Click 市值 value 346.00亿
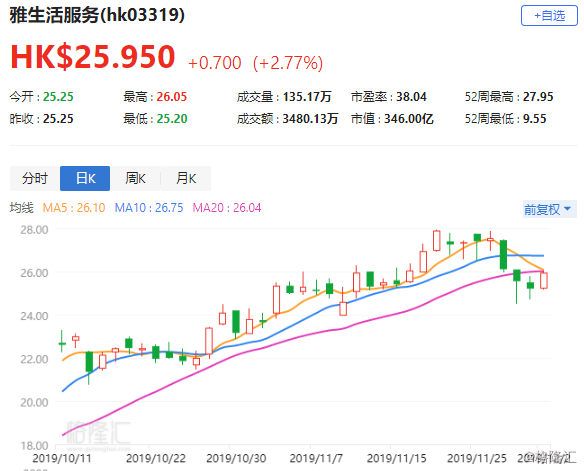The image size is (584, 471). click(409, 119)
